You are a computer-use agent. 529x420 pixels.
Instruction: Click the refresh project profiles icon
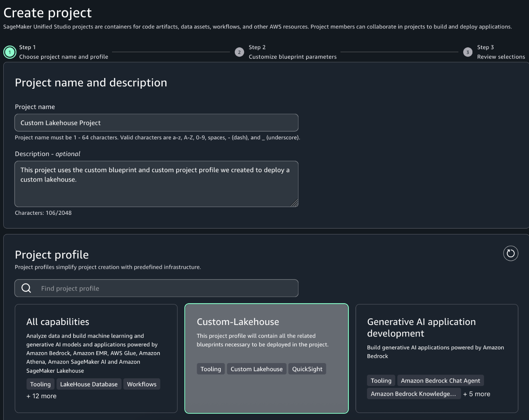[x=511, y=253]
